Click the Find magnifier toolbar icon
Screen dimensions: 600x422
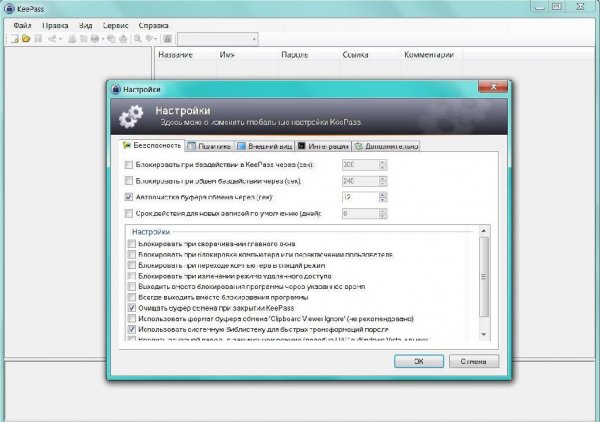point(137,39)
